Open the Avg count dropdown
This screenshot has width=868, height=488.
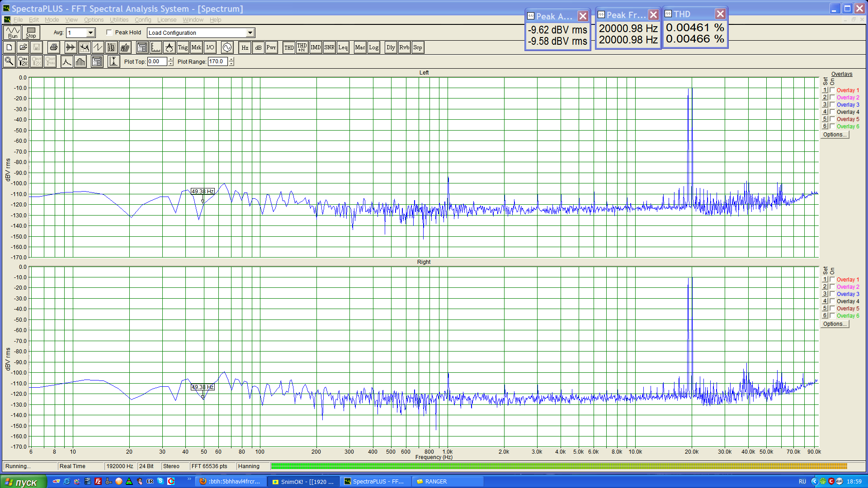pos(90,33)
